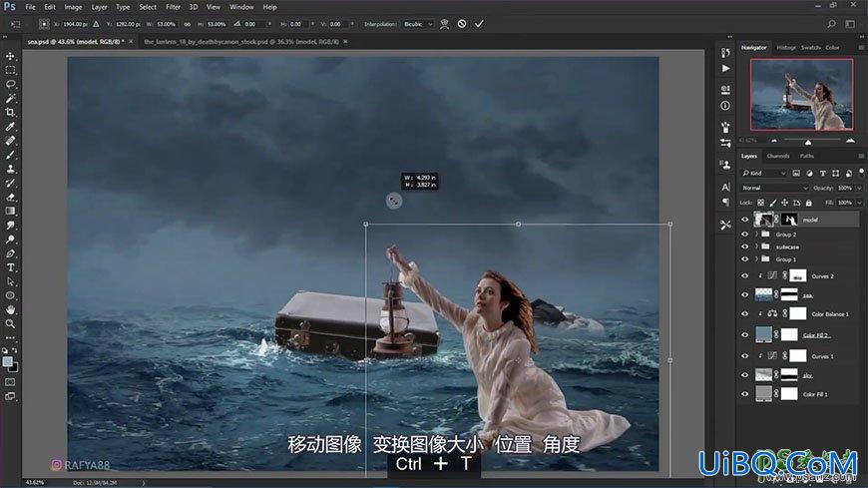
Task: Select the Brush tool
Action: tap(10, 155)
